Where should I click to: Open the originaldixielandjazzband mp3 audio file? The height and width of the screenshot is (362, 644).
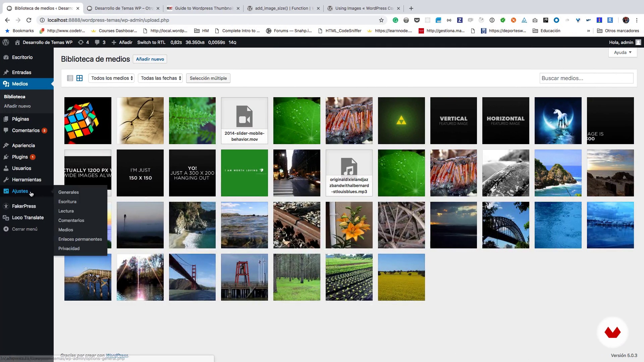[349, 173]
